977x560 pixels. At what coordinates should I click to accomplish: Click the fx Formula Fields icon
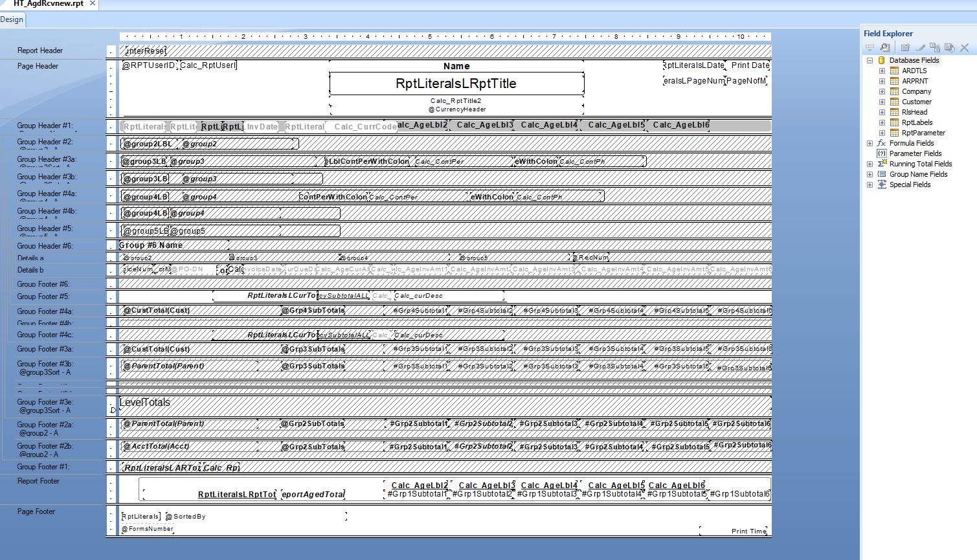(881, 143)
